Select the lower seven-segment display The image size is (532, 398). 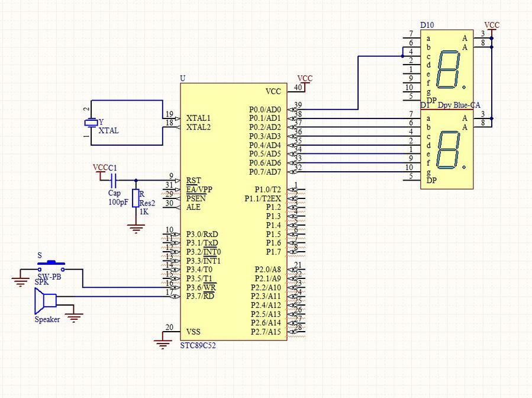point(447,149)
